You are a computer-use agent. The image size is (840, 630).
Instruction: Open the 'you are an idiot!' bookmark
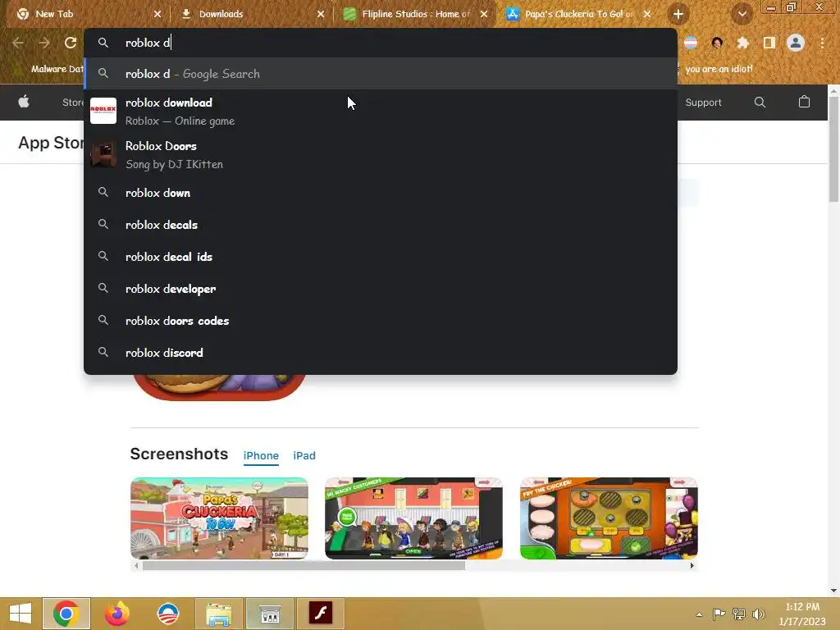tap(719, 69)
